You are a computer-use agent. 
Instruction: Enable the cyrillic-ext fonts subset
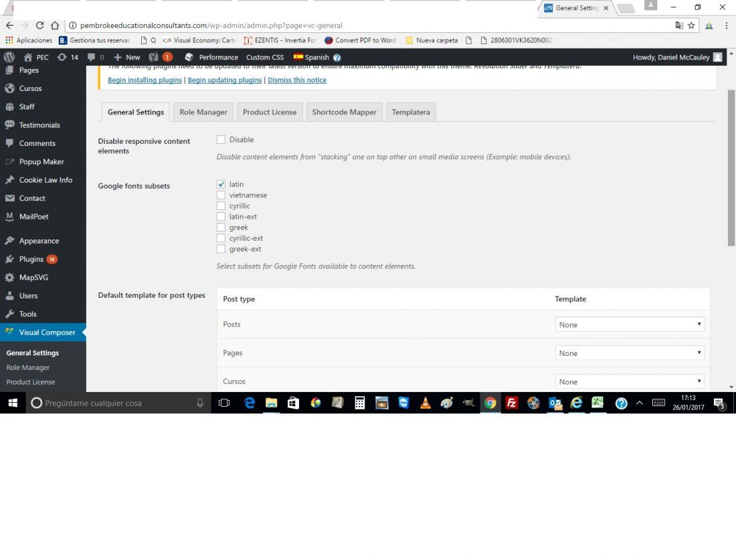(x=221, y=238)
